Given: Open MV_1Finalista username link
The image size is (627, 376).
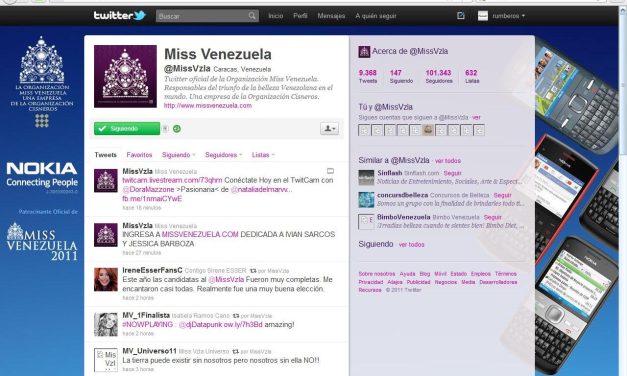Looking at the screenshot, I should [x=146, y=316].
